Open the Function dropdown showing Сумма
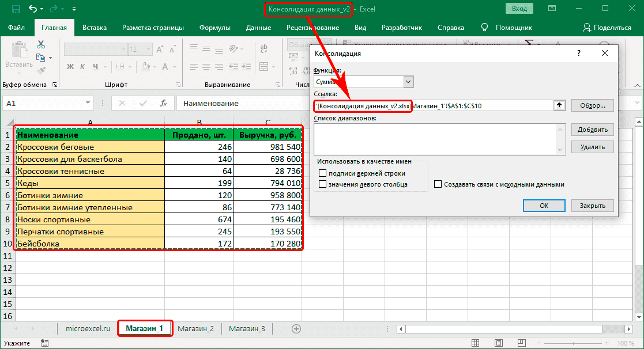 (x=409, y=82)
